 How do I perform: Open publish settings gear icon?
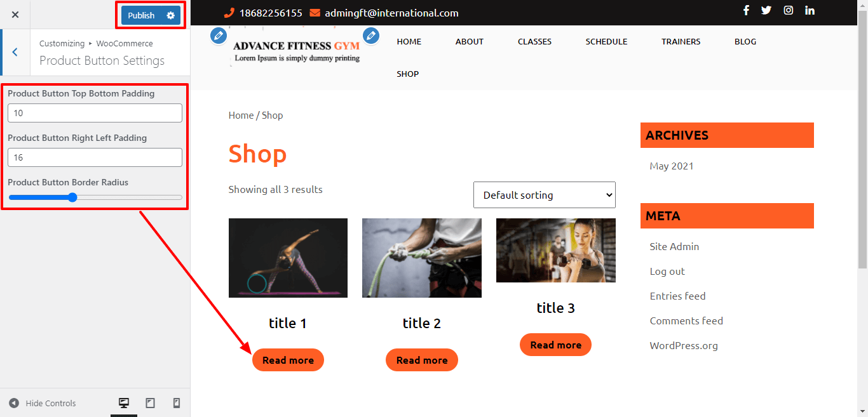(170, 15)
